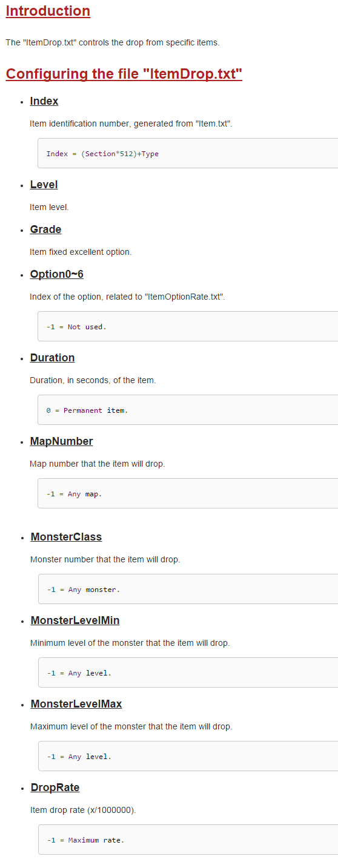Click the MonsterLevelMin '-1 = Any level.' box
Image resolution: width=338 pixels, height=868 pixels.
click(x=188, y=672)
